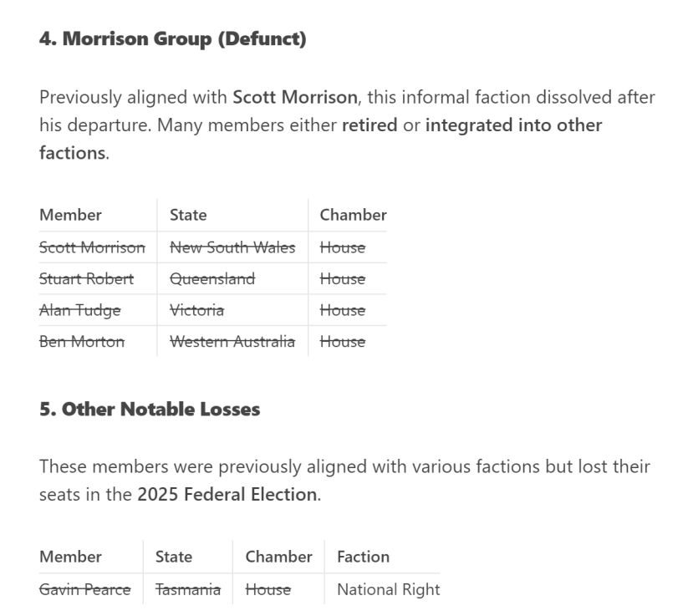The height and width of the screenshot is (616, 688).
Task: Select the Western Australia state cell
Action: click(x=232, y=341)
